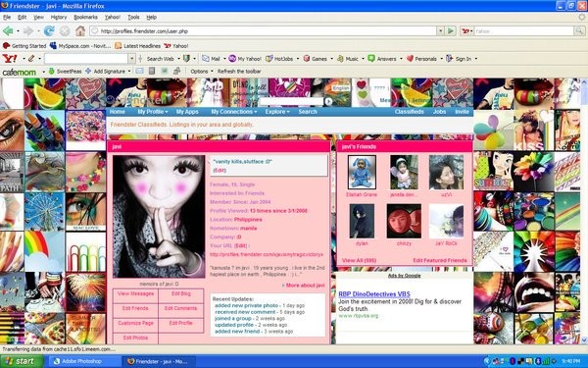Click in the Firefox address bar
Image resolution: width=588 pixels, height=368 pixels.
[x=263, y=31]
